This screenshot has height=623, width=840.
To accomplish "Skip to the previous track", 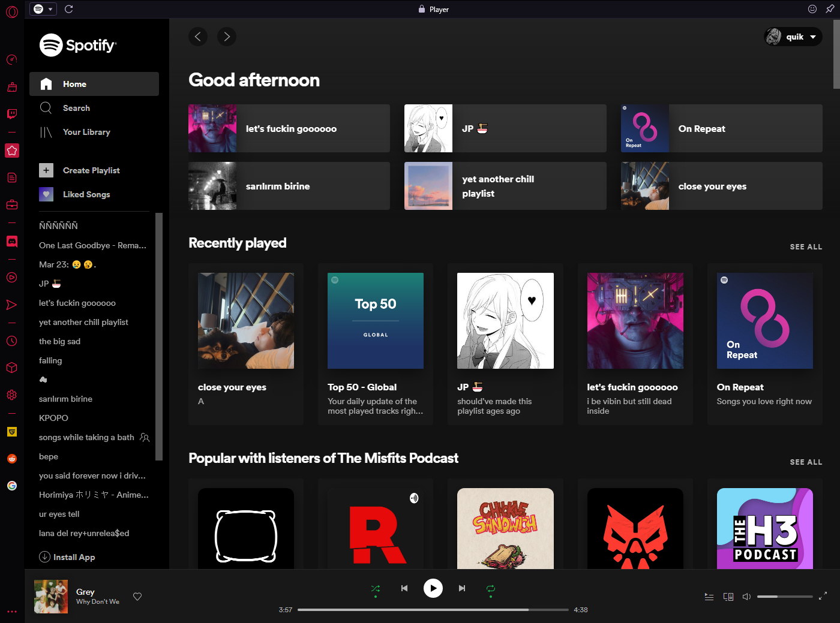I will 404,588.
